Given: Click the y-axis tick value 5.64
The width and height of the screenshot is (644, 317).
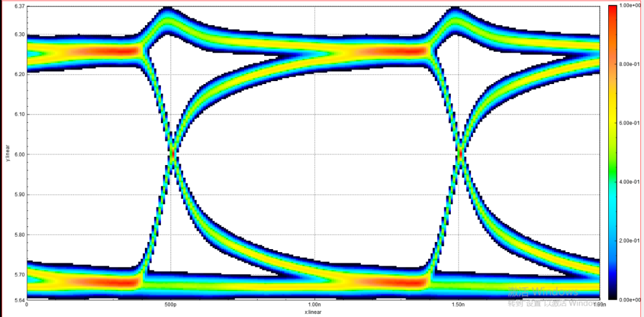Looking at the screenshot, I should 20,299.
